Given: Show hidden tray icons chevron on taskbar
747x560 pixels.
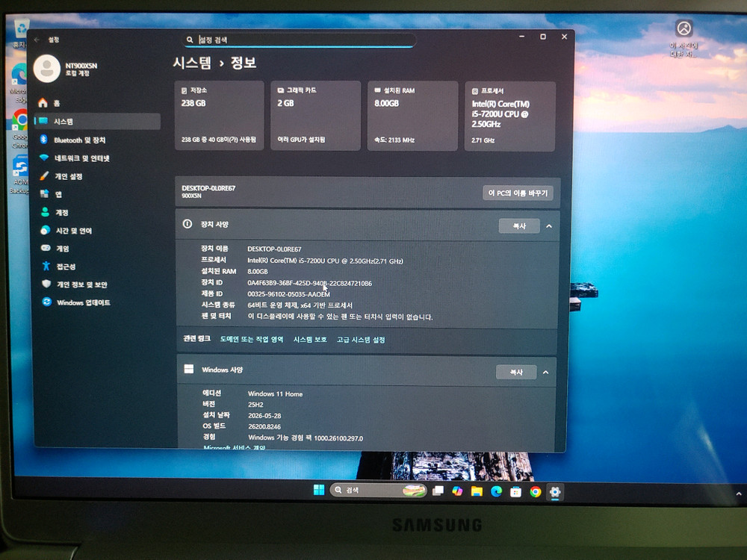Looking at the screenshot, I should point(739,494).
